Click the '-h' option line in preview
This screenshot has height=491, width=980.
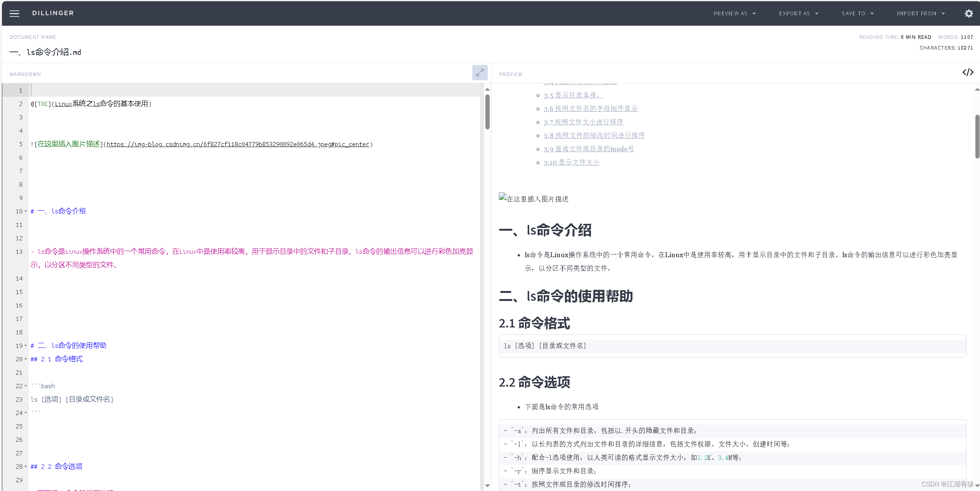point(622,458)
